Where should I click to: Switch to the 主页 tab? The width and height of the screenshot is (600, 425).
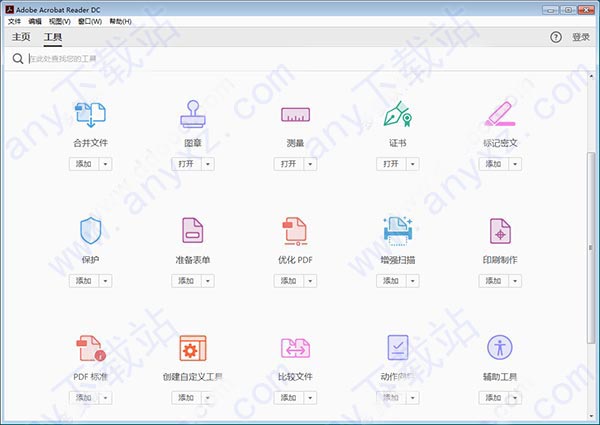point(21,37)
